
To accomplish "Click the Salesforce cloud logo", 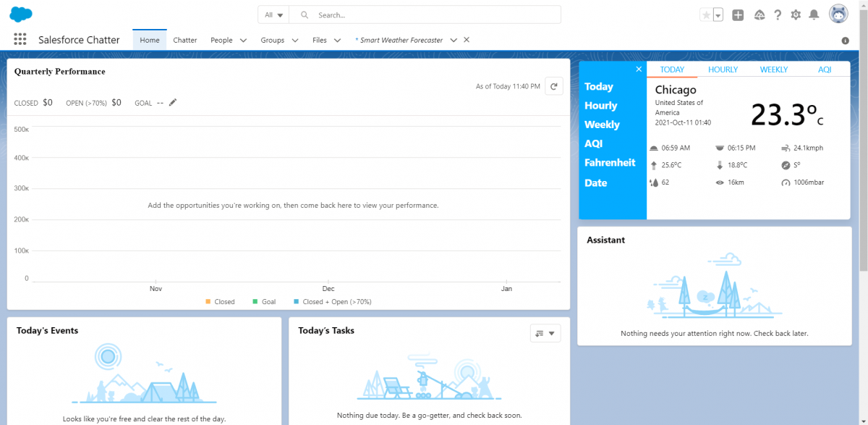I will [21, 14].
